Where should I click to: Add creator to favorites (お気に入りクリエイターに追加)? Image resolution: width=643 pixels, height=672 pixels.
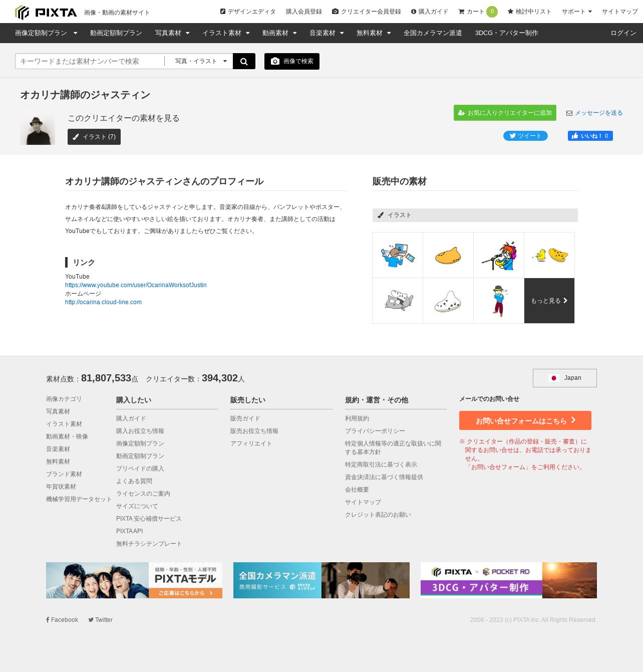(505, 113)
